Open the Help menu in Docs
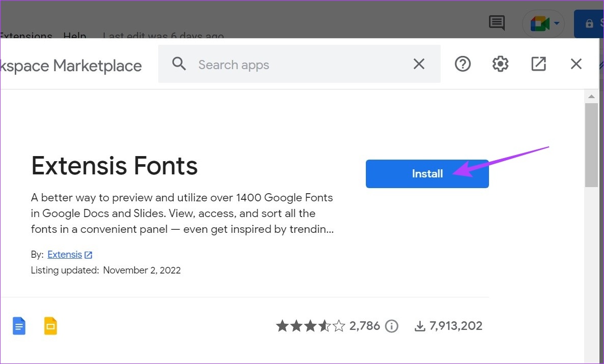604x364 pixels. tap(75, 36)
